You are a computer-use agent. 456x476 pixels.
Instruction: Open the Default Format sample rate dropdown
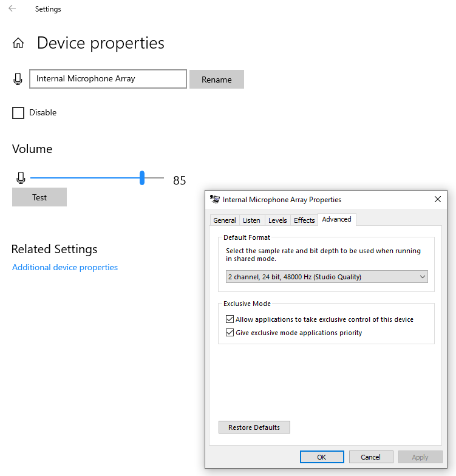point(327,277)
